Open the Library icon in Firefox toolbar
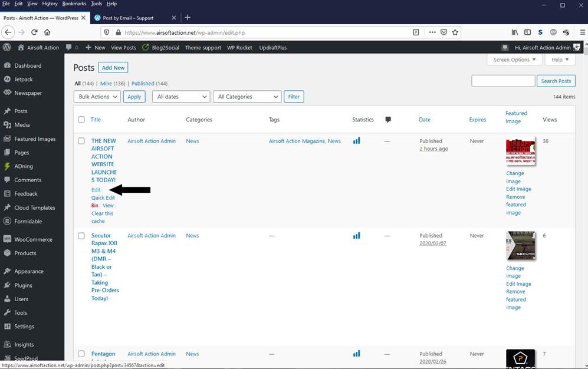The image size is (588, 369). (515, 32)
